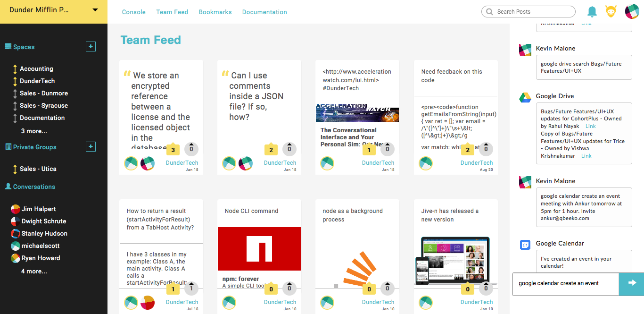Click the chat message input box

click(566, 283)
